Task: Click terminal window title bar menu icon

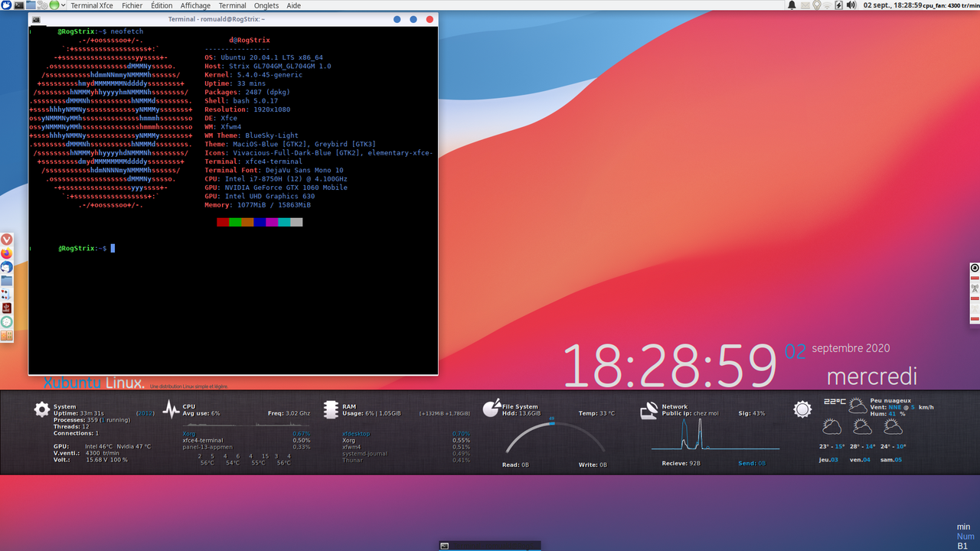Action: point(35,19)
